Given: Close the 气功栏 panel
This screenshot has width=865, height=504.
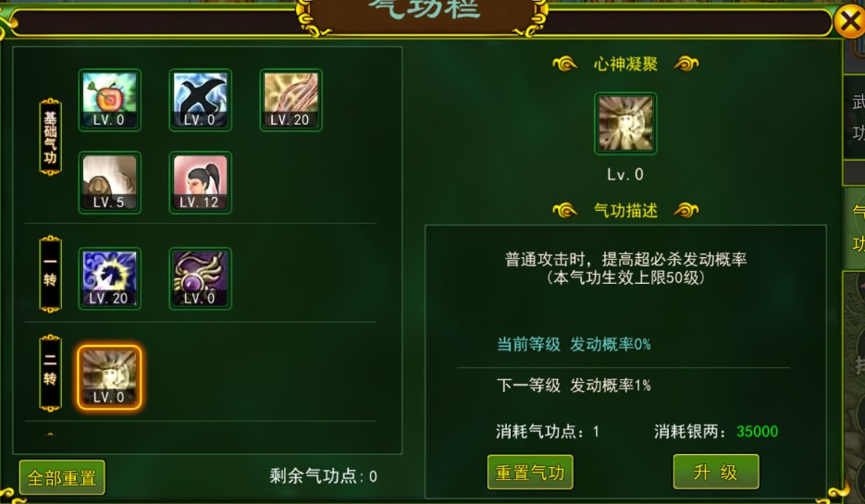Looking at the screenshot, I should 849,21.
